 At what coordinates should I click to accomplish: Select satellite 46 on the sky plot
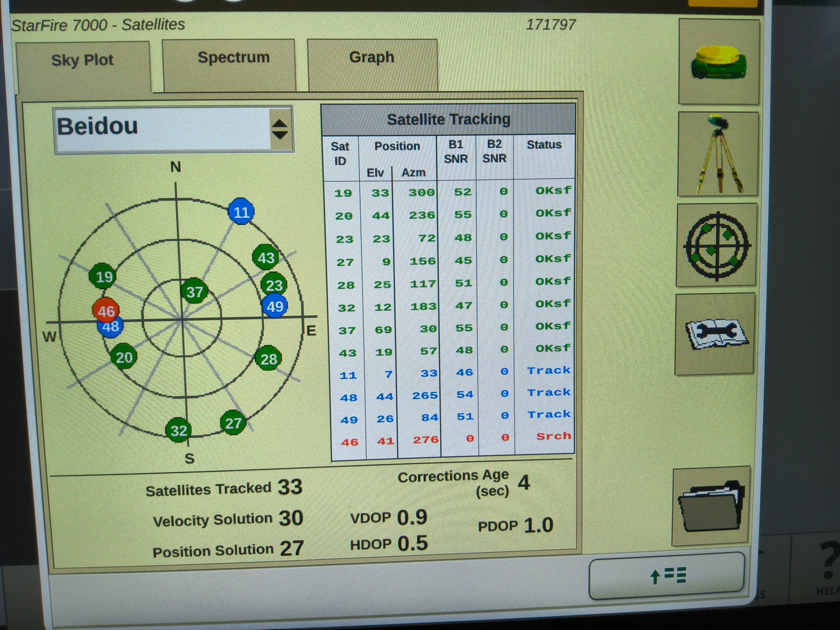pos(106,312)
